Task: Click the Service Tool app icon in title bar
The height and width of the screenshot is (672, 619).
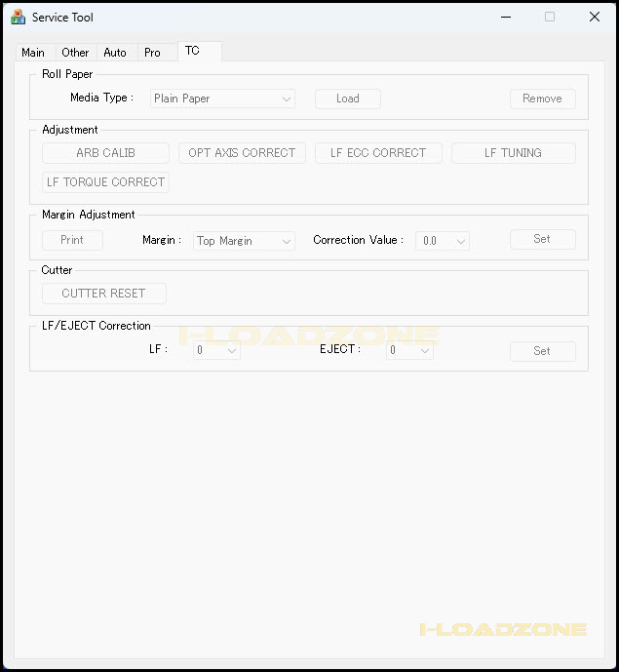Action: pos(18,18)
